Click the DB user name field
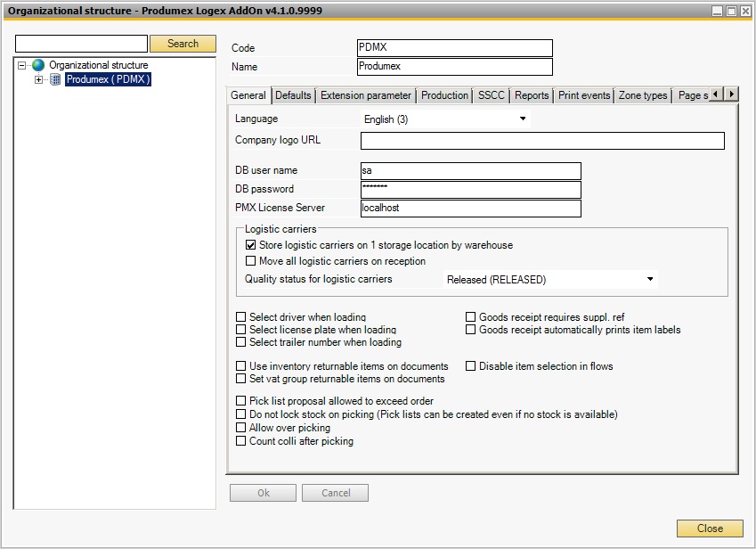The width and height of the screenshot is (756, 549). [x=470, y=171]
